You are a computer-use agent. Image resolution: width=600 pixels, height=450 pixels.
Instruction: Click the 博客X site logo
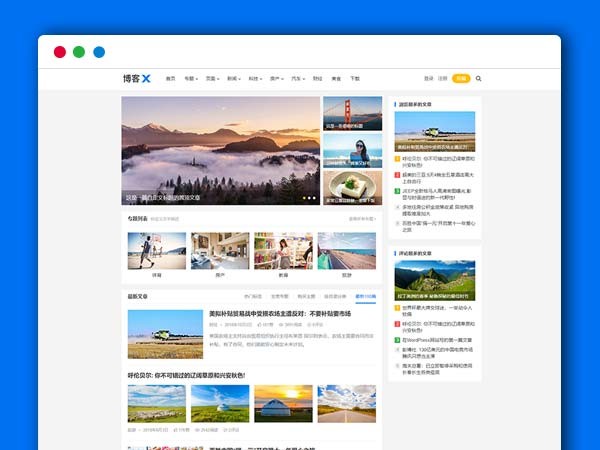[136, 78]
